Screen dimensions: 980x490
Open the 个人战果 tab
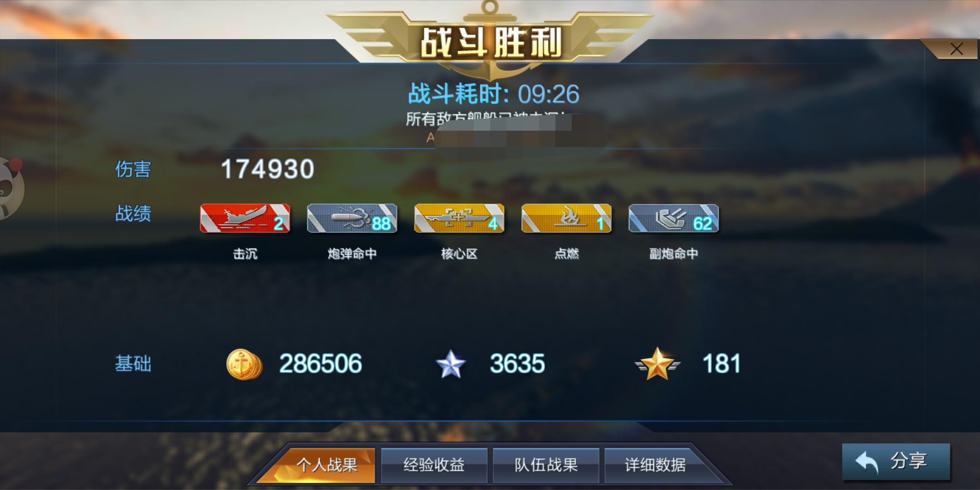[x=326, y=465]
